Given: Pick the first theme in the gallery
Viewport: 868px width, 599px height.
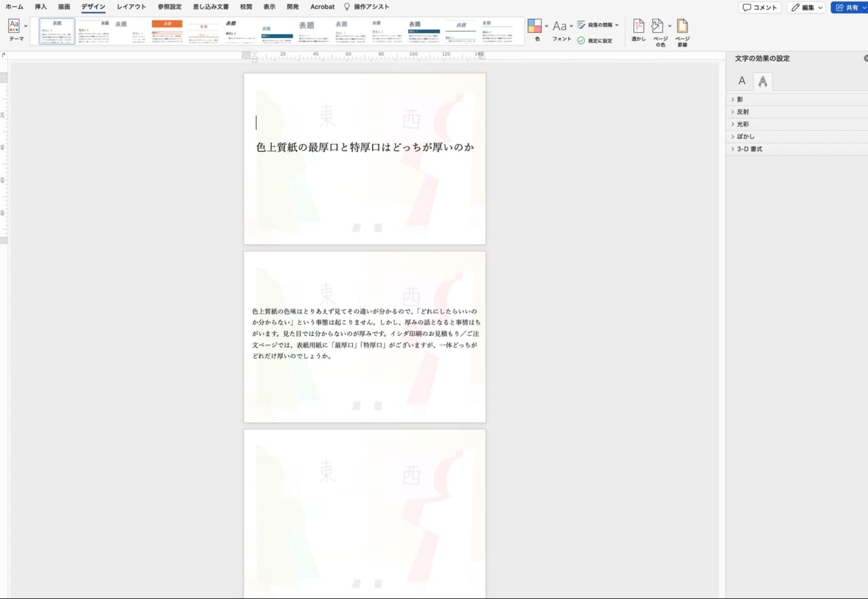Looking at the screenshot, I should (55, 31).
